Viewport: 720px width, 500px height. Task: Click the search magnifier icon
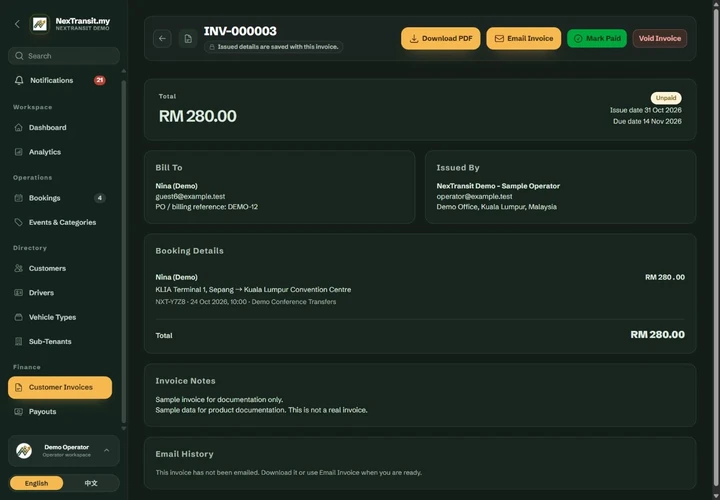pos(19,56)
